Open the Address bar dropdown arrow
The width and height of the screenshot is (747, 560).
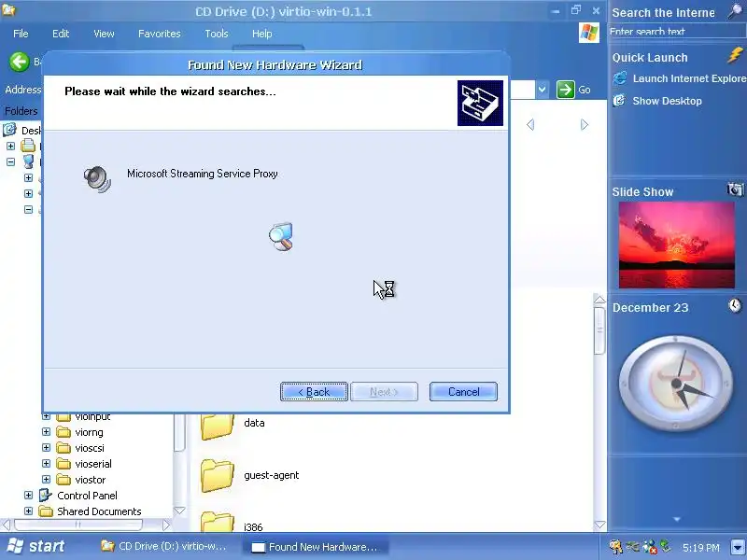542,90
